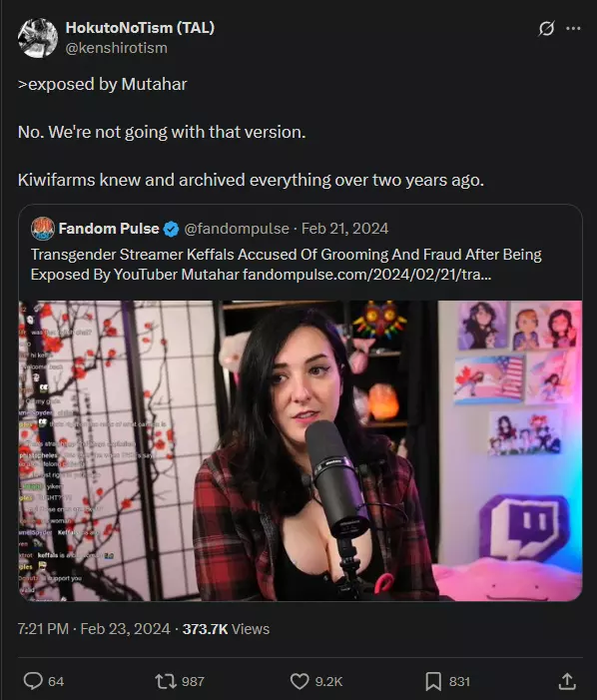Open the @kenshirotism handle
The height and width of the screenshot is (700, 597).
(117, 48)
